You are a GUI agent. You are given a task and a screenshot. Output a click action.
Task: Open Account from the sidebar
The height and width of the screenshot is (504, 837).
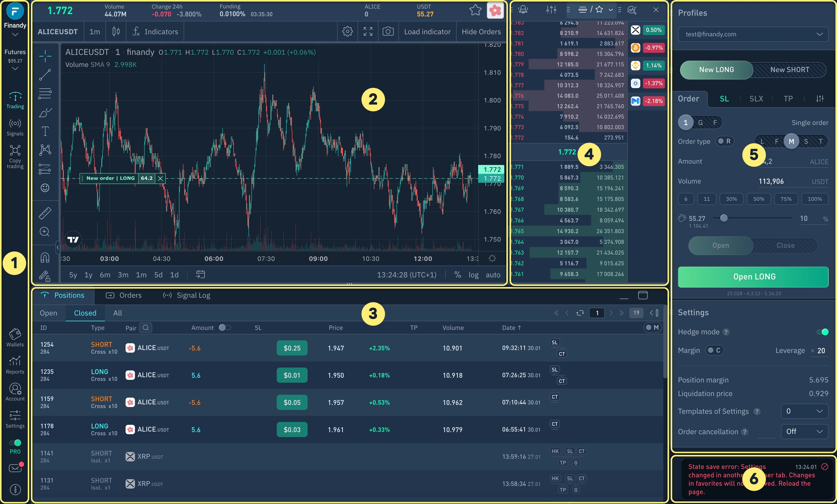pyautogui.click(x=15, y=392)
